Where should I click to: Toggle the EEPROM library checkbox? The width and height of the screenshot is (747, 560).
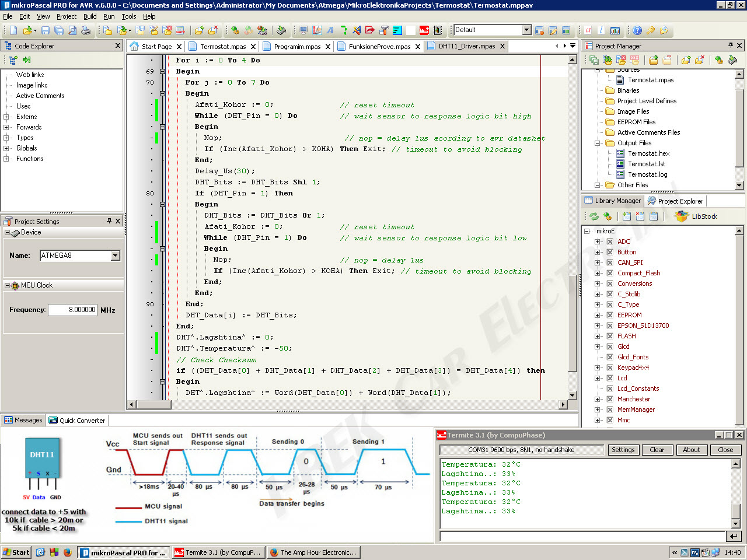[x=609, y=315]
